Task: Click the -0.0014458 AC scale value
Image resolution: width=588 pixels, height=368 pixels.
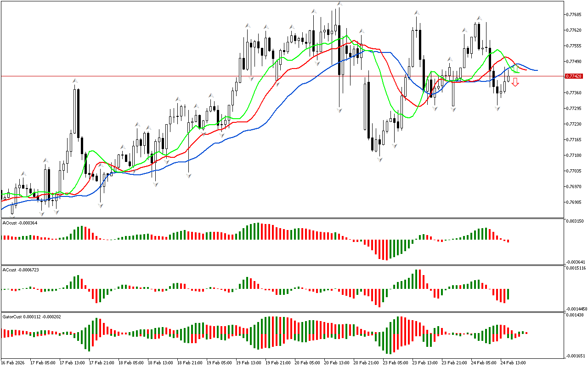Action: [575, 309]
